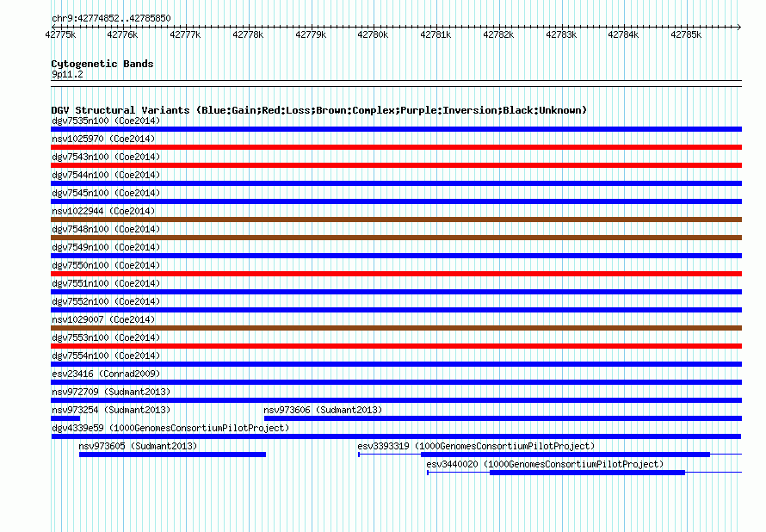This screenshot has height=532, width=766.
Task: Click the esv3440020 variant thick blue bar
Action: (x=588, y=473)
